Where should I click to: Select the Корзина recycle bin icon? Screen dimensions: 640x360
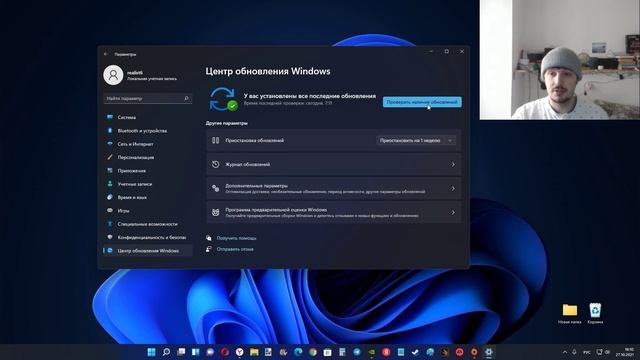pyautogui.click(x=595, y=313)
